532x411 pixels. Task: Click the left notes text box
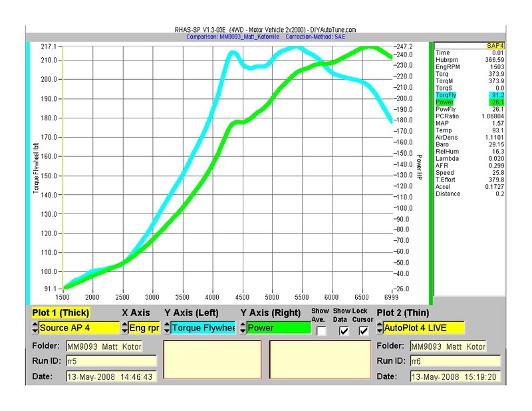(212, 360)
